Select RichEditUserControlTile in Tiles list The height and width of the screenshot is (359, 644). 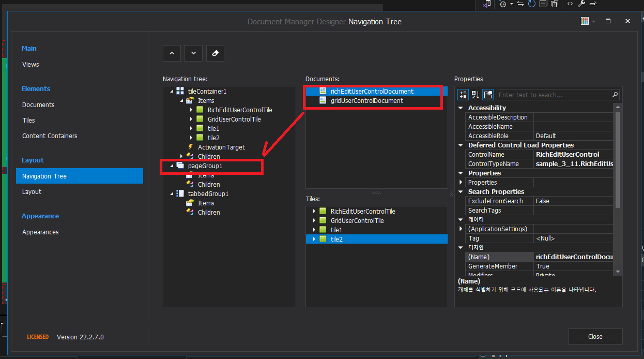[363, 211]
